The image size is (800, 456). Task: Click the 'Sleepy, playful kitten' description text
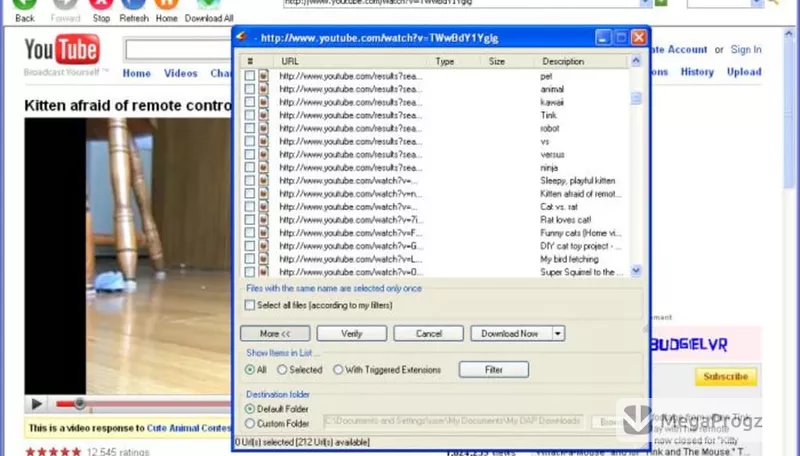(x=578, y=181)
